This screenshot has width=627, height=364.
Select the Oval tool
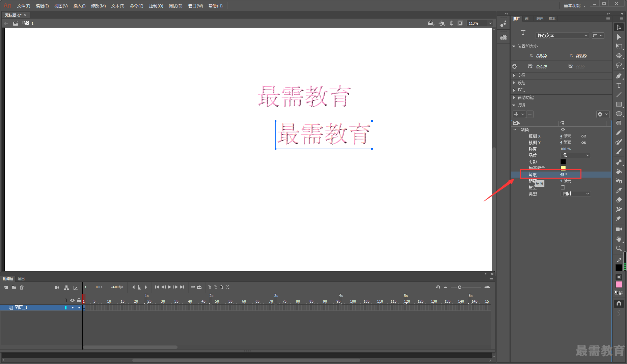[x=619, y=114]
